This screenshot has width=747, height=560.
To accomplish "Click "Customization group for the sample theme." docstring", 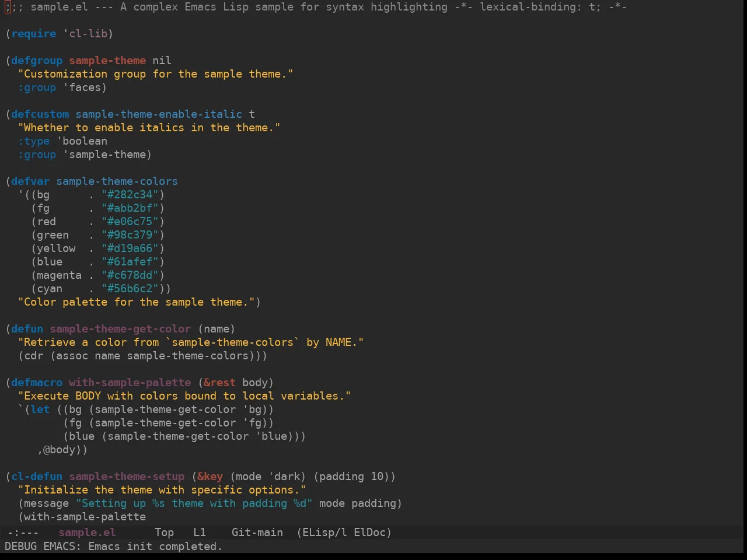I will click(156, 73).
